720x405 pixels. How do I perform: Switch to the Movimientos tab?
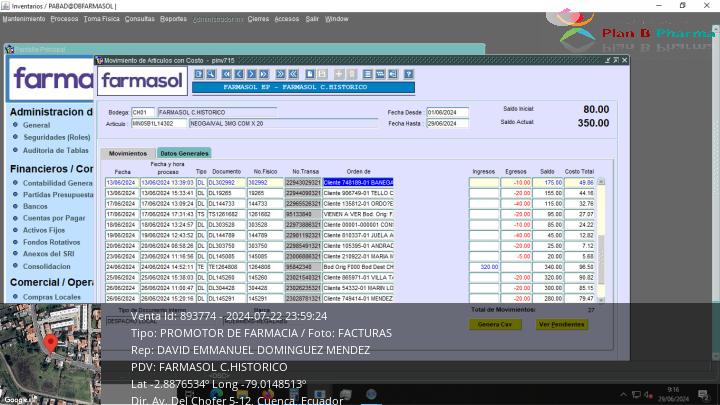point(128,153)
